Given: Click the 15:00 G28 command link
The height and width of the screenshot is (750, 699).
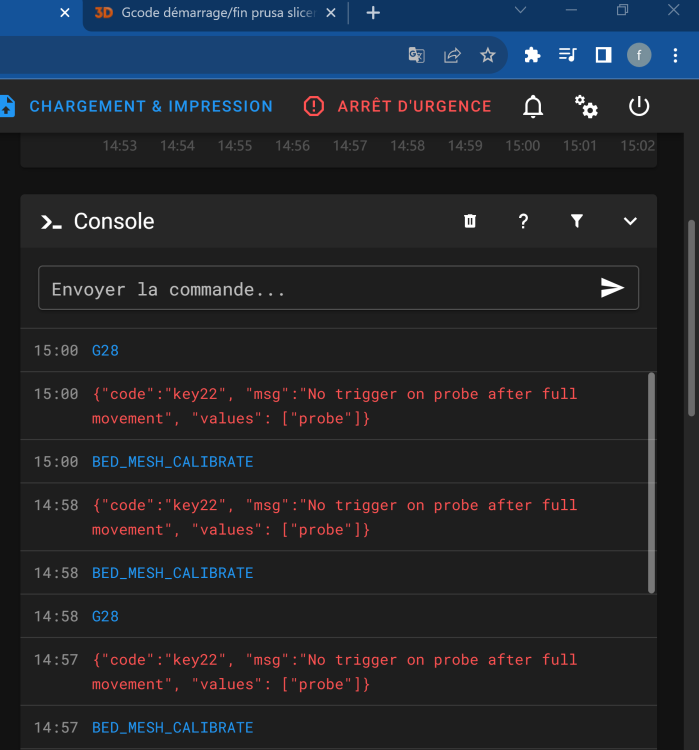Looking at the screenshot, I should [x=105, y=351].
